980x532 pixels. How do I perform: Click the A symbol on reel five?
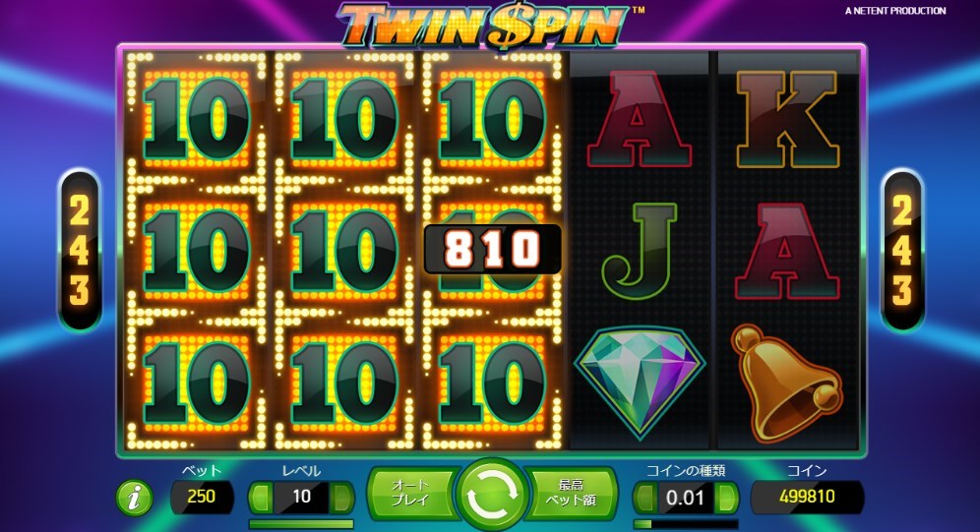pyautogui.click(x=786, y=251)
